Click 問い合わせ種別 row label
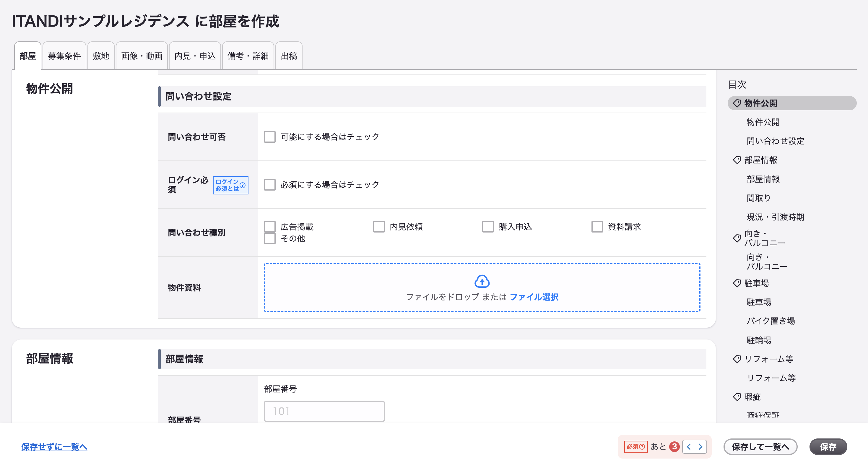This screenshot has height=468, width=868. click(x=196, y=233)
